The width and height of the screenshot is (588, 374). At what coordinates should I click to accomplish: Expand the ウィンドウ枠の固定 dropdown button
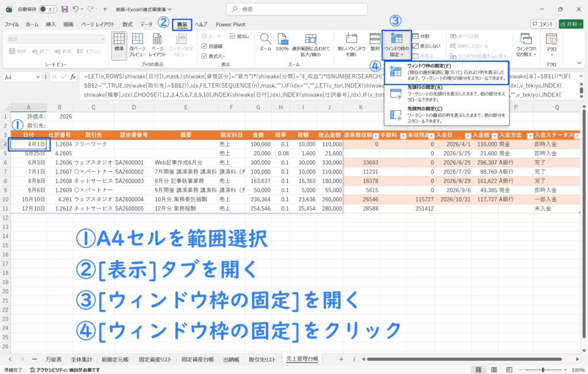(396, 44)
